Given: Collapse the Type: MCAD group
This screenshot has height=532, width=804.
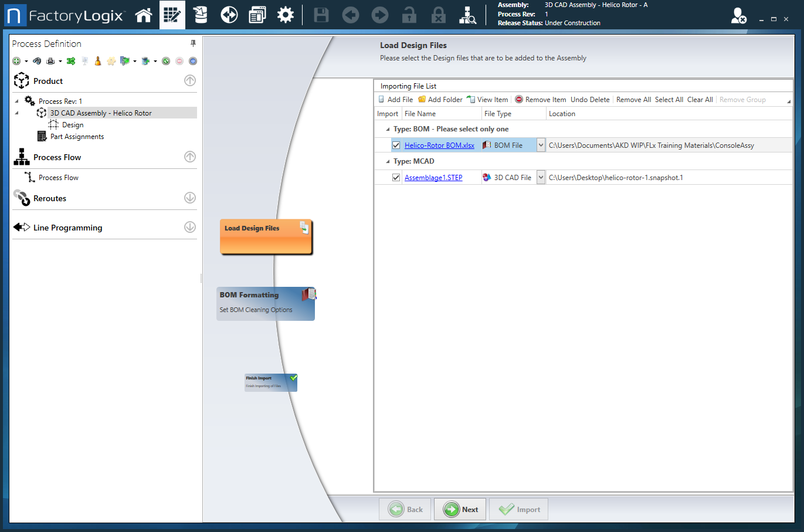Looking at the screenshot, I should (x=387, y=161).
